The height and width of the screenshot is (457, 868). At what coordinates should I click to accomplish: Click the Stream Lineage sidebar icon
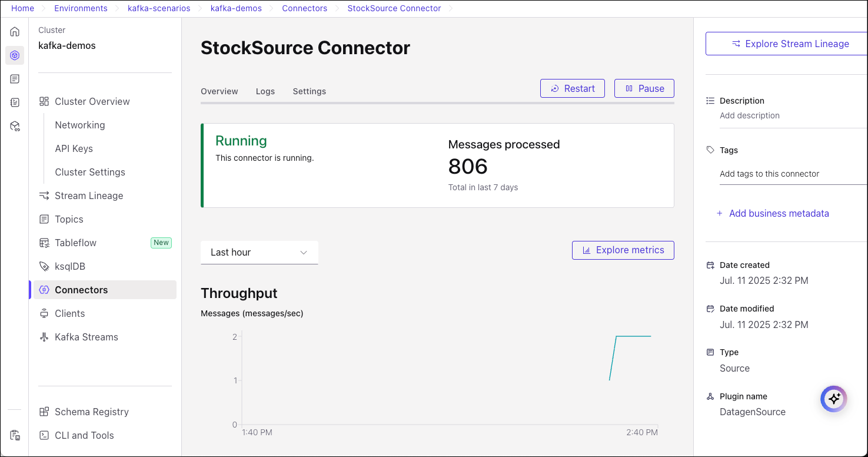pos(44,196)
